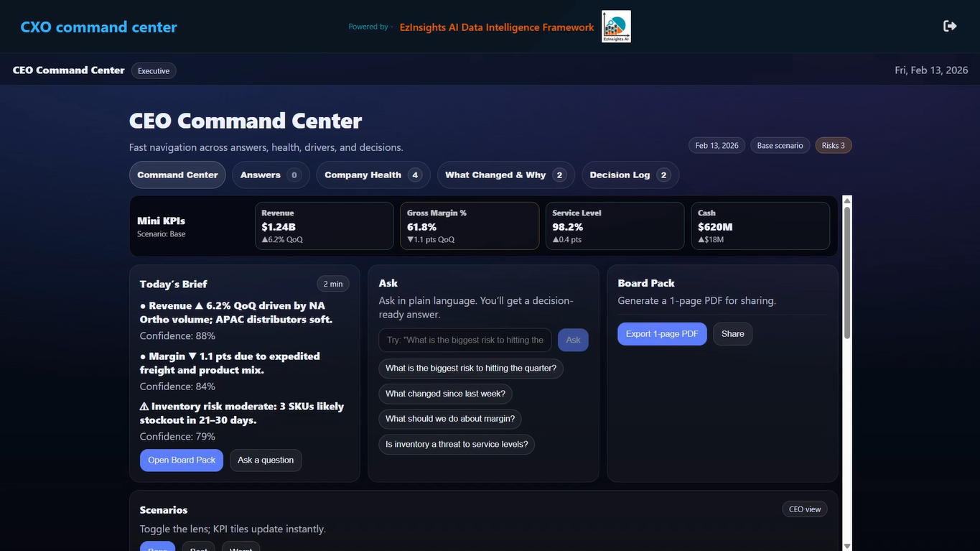
Task: Click the 'Confidence: 88%' text
Action: 177,336
